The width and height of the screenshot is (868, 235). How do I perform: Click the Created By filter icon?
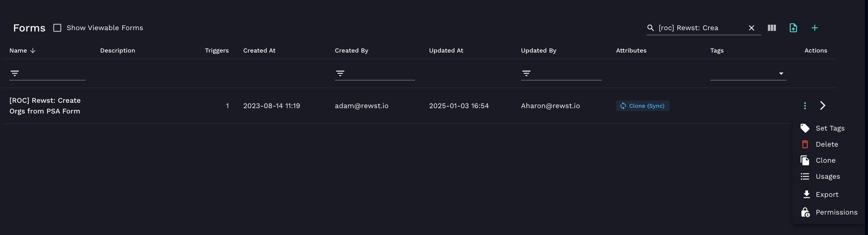[x=340, y=73]
